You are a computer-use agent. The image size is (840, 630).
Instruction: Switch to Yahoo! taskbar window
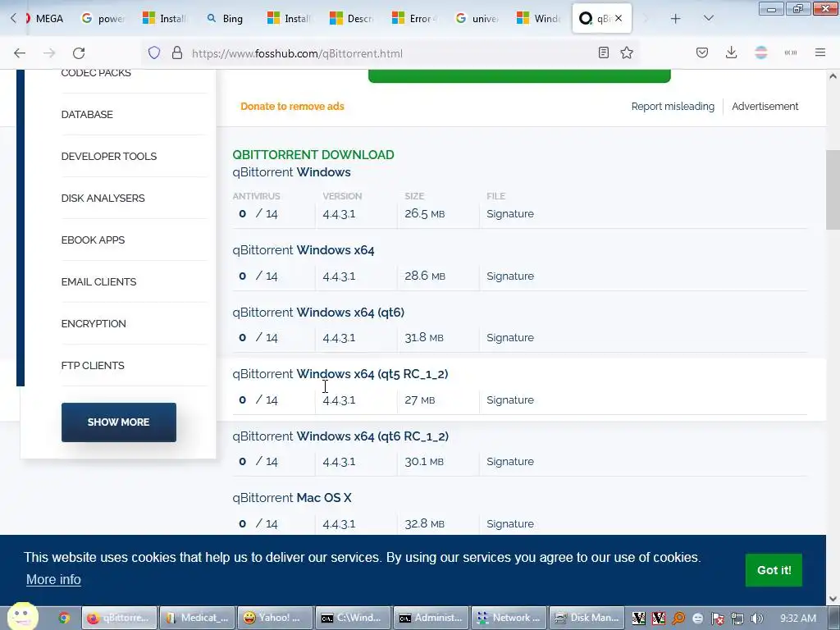pos(276,618)
